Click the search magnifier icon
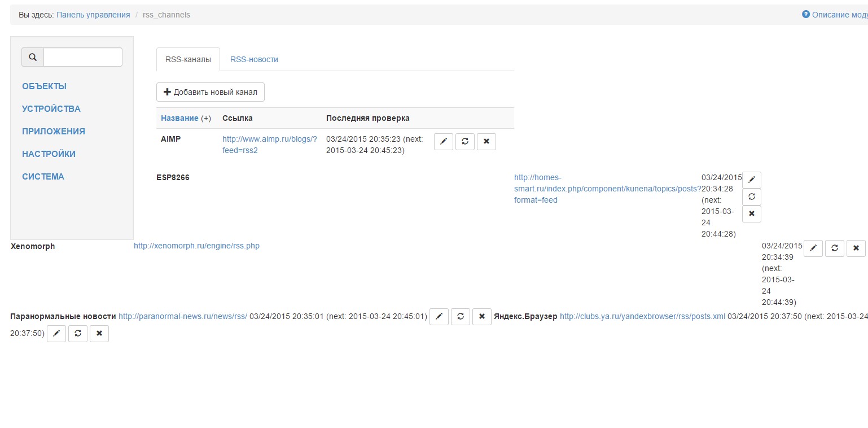 [x=32, y=56]
